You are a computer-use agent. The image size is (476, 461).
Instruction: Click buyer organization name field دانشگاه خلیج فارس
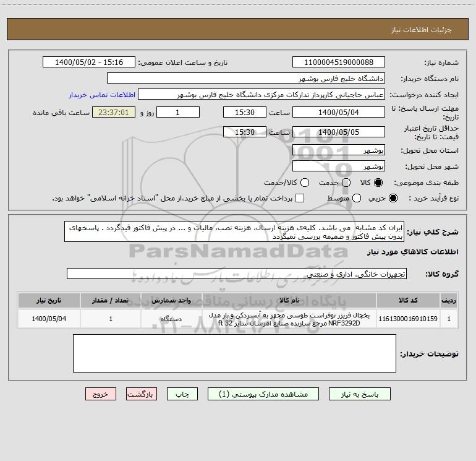[246, 79]
